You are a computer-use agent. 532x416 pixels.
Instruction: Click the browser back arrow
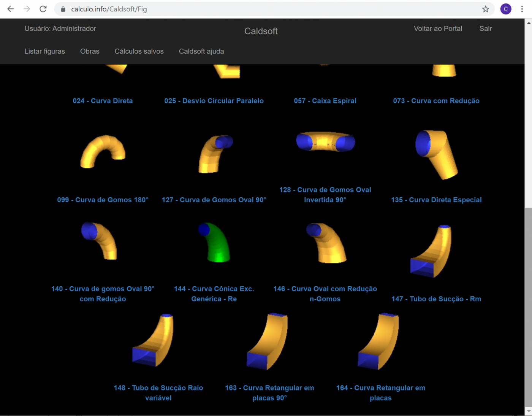[11, 9]
